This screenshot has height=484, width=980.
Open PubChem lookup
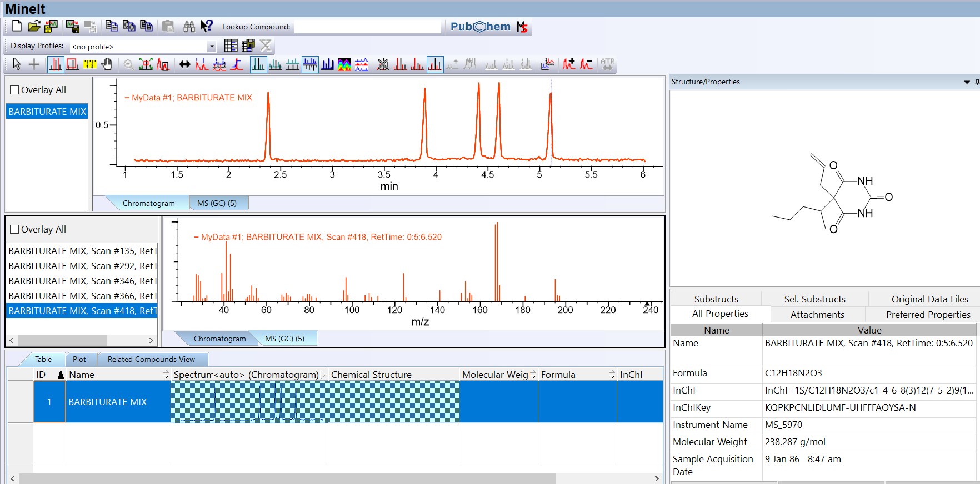click(x=481, y=27)
